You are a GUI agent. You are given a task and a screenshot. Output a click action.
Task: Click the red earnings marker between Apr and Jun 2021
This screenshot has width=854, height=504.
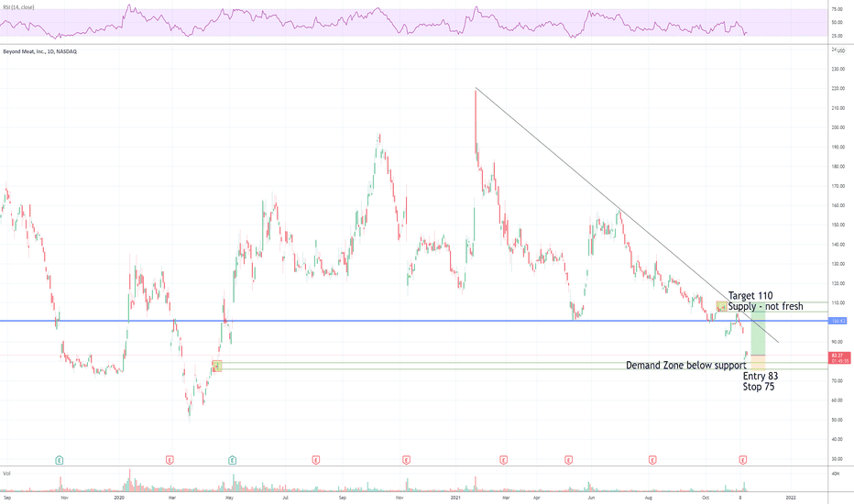[569, 460]
